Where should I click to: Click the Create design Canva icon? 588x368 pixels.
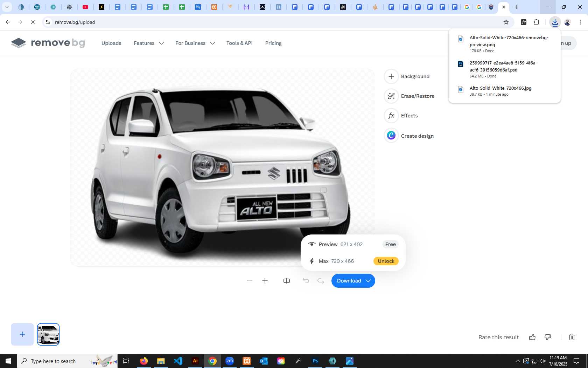[391, 135]
